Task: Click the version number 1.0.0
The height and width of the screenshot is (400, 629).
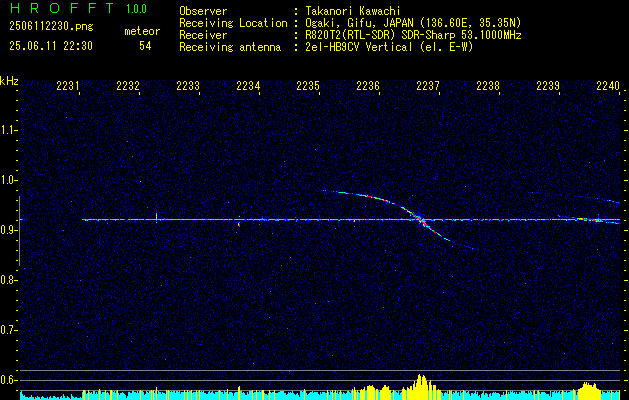Action: coord(136,8)
